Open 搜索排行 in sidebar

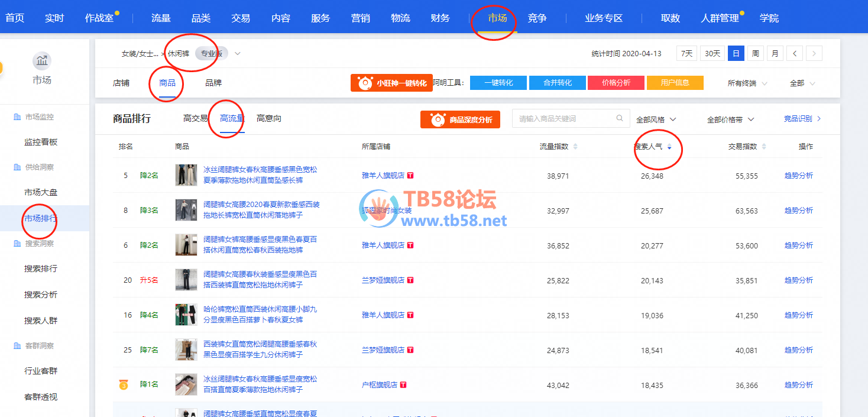[x=41, y=269]
